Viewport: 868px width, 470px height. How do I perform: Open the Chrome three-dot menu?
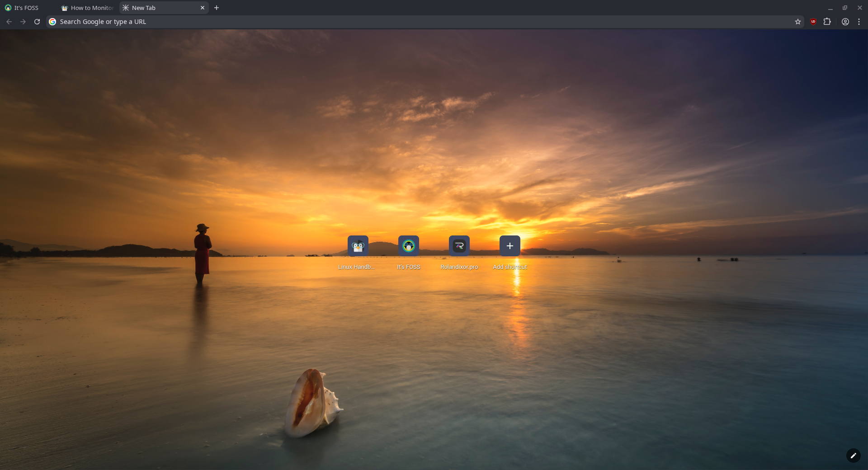tap(859, 22)
